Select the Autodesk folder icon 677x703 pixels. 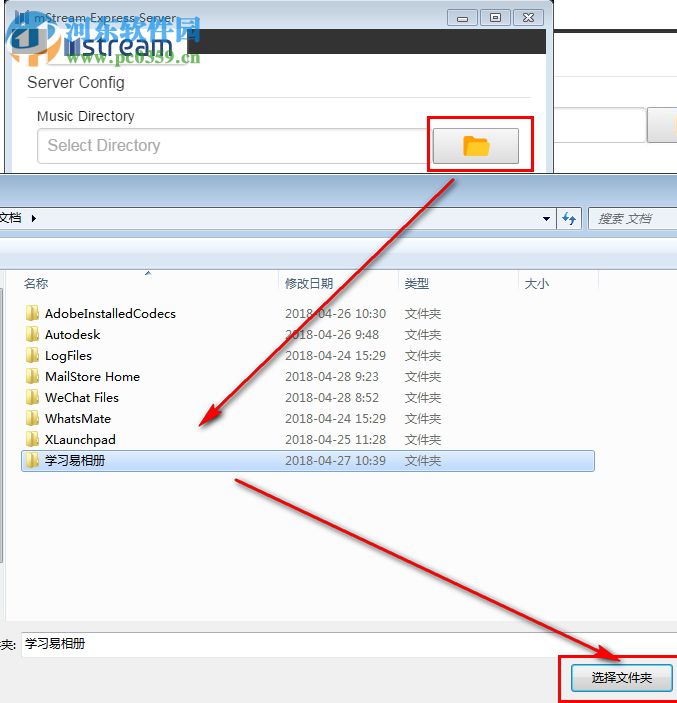coord(32,334)
